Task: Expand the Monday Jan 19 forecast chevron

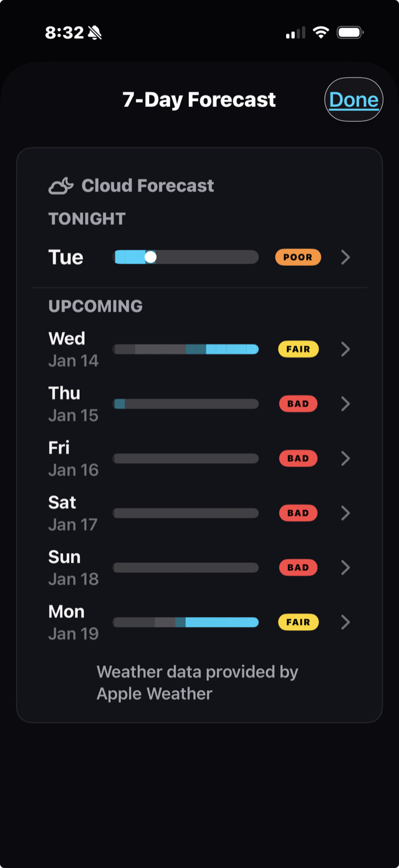Action: pos(345,622)
